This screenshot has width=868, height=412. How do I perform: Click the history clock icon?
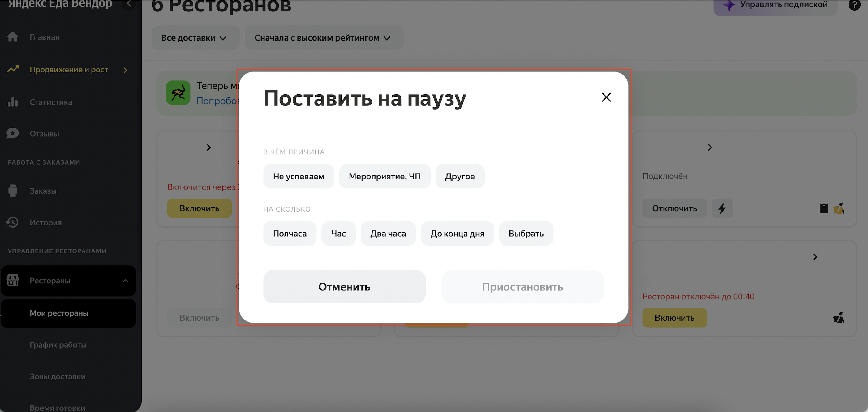(x=12, y=222)
